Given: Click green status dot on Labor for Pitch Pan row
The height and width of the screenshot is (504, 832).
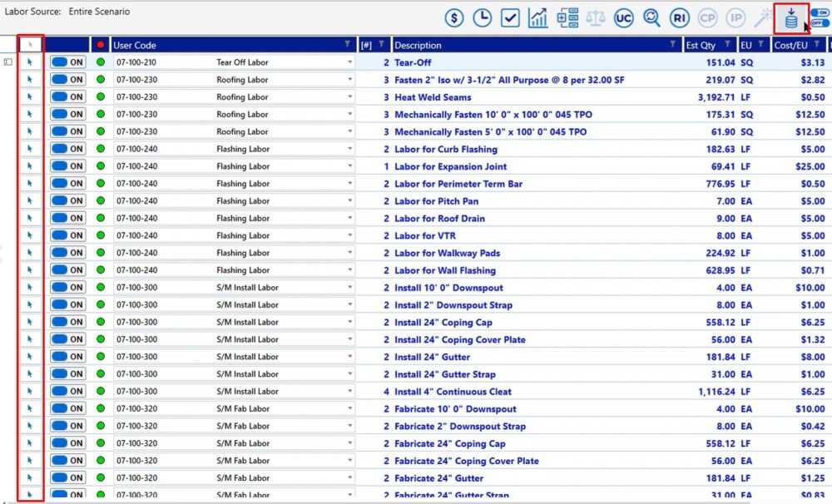Looking at the screenshot, I should (101, 201).
